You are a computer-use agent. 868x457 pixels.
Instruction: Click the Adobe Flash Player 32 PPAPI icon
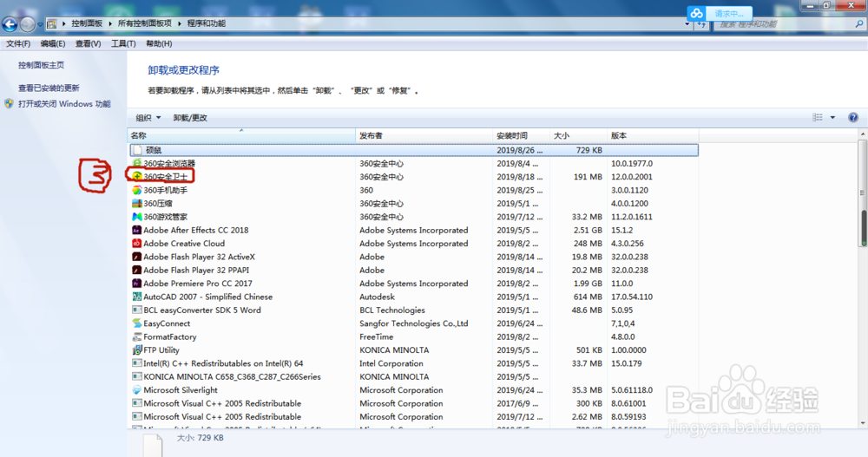click(x=137, y=270)
